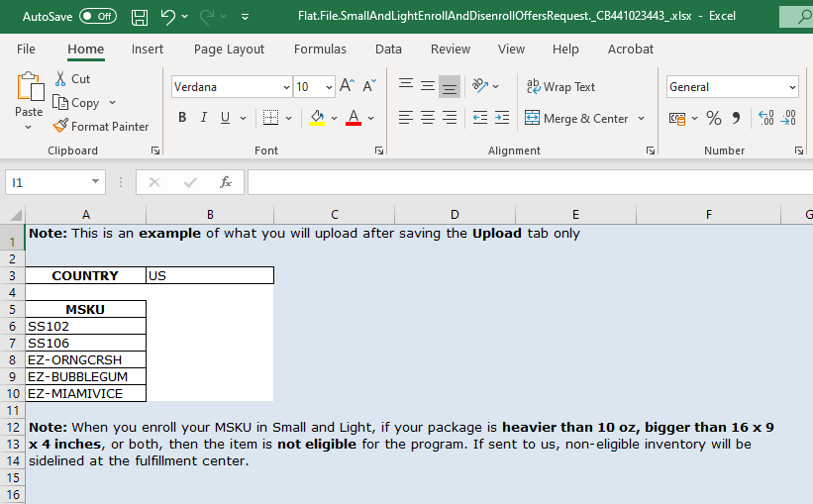Toggle Bold formatting
The width and height of the screenshot is (813, 504).
click(182, 118)
